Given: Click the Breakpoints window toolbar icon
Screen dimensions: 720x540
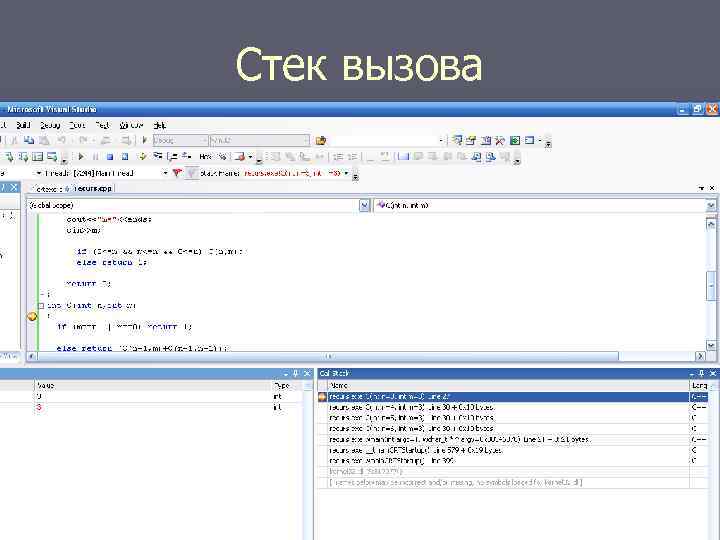Looking at the screenshot, I should (x=240, y=157).
